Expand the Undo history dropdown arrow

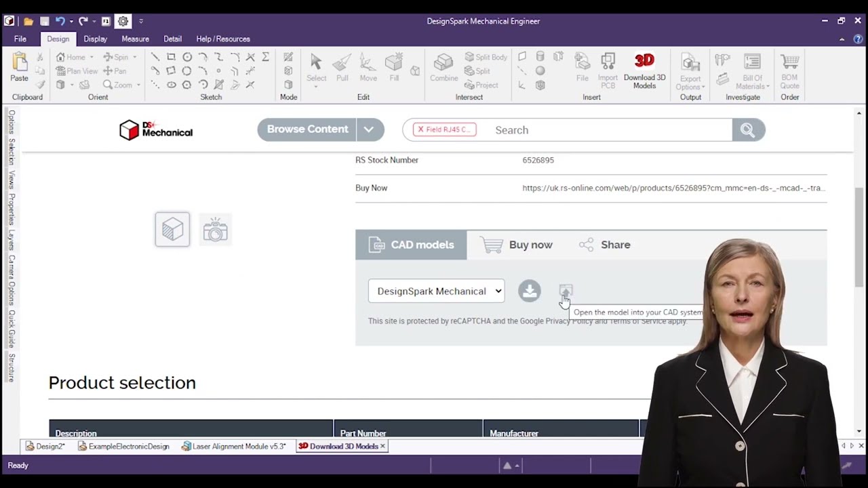(71, 21)
